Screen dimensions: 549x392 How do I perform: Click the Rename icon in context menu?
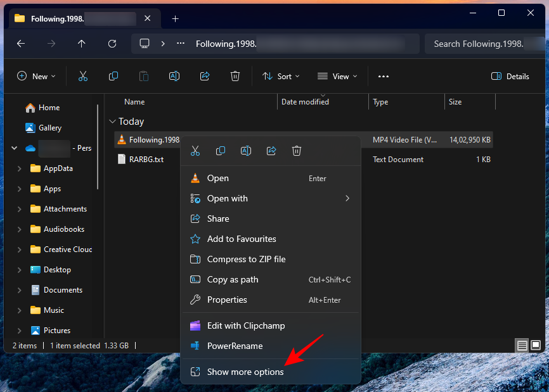246,151
